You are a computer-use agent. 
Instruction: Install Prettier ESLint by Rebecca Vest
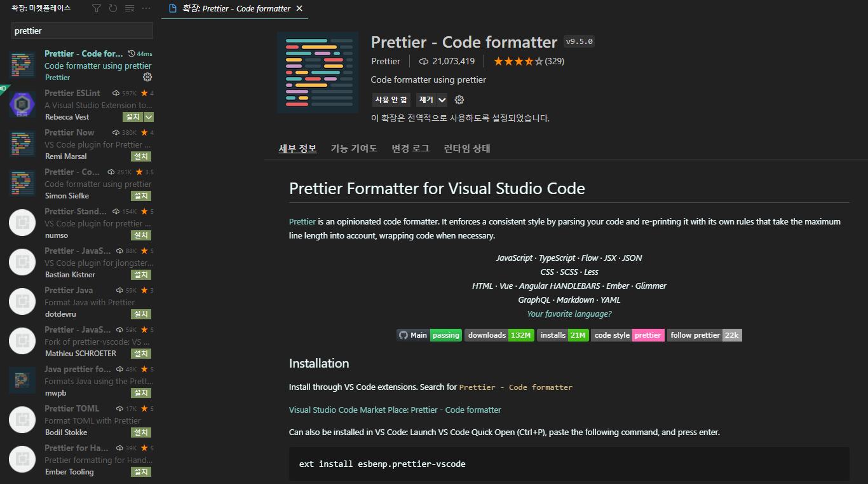(x=133, y=117)
